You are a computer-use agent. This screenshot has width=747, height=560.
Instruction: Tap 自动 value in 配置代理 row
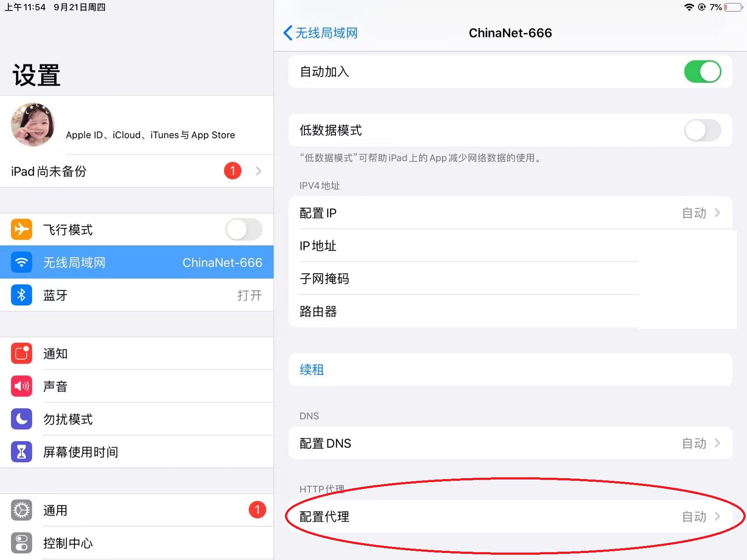[x=694, y=517]
